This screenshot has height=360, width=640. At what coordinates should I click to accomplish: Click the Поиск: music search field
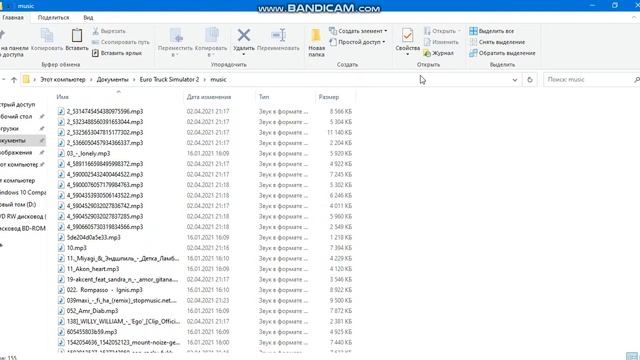[x=591, y=80]
